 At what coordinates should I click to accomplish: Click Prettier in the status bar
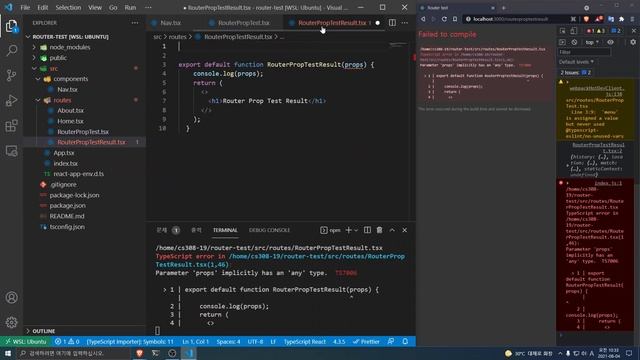coord(366,342)
